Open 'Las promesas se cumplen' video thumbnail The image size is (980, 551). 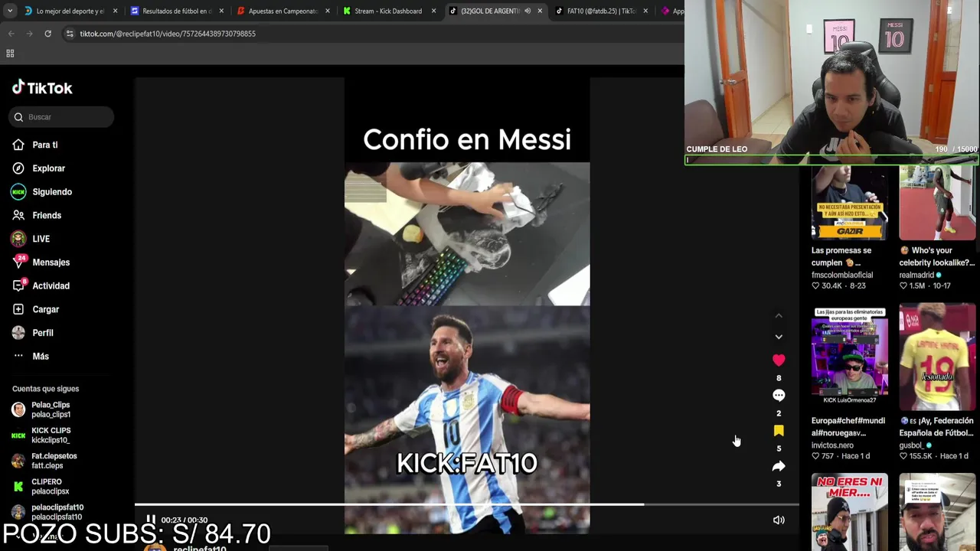coord(850,203)
